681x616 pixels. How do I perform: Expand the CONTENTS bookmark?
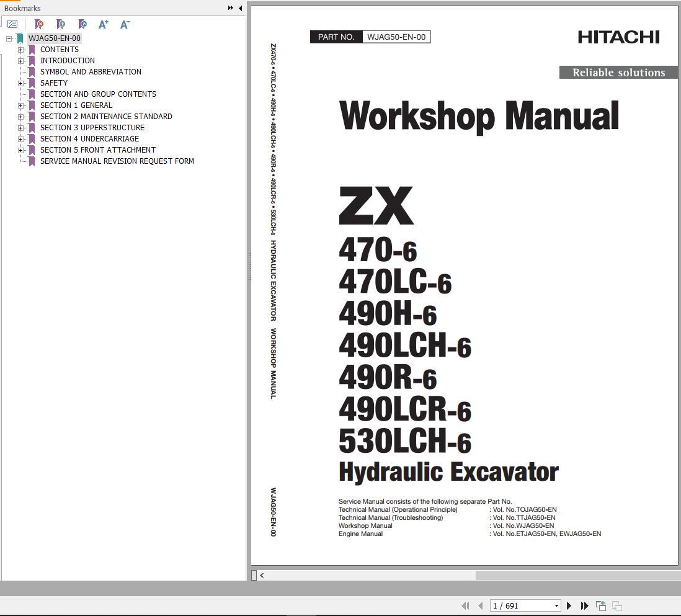(x=20, y=50)
